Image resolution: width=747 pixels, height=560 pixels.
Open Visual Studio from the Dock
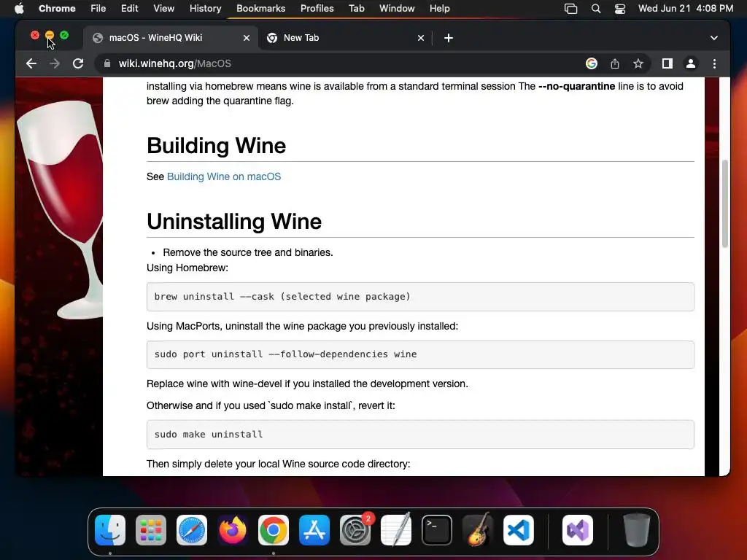tap(578, 530)
